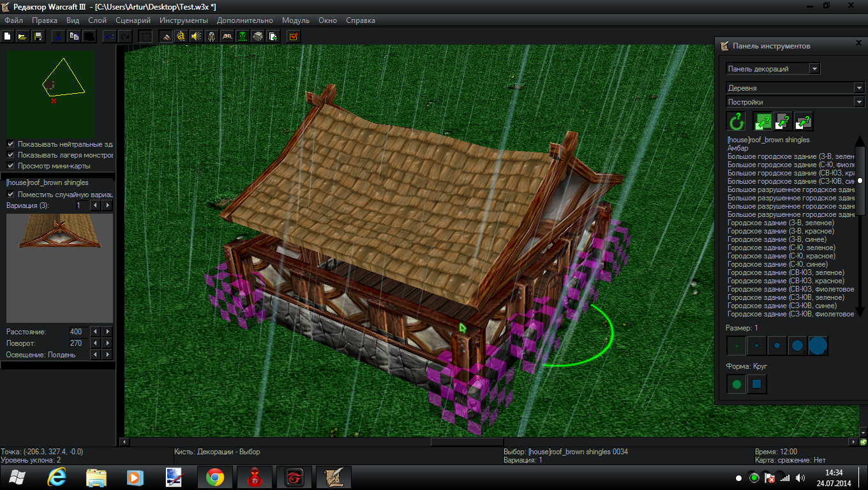Increase Расстояние with right arrow
Image resolution: width=868 pixels, height=490 pixels.
pyautogui.click(x=107, y=332)
